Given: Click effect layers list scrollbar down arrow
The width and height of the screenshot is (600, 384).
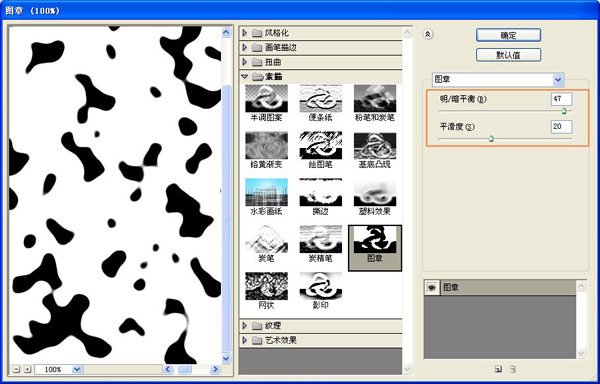Looking at the screenshot, I should (x=581, y=353).
